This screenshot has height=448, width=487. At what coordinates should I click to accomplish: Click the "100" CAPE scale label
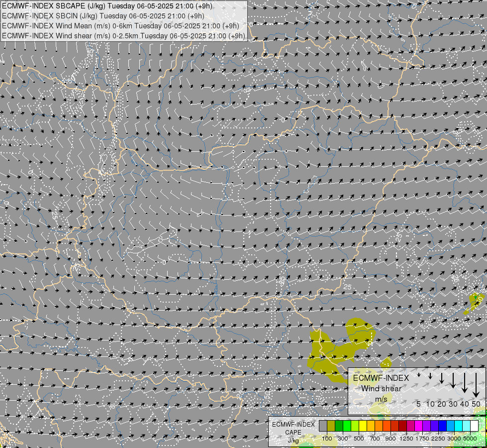pyautogui.click(x=327, y=439)
